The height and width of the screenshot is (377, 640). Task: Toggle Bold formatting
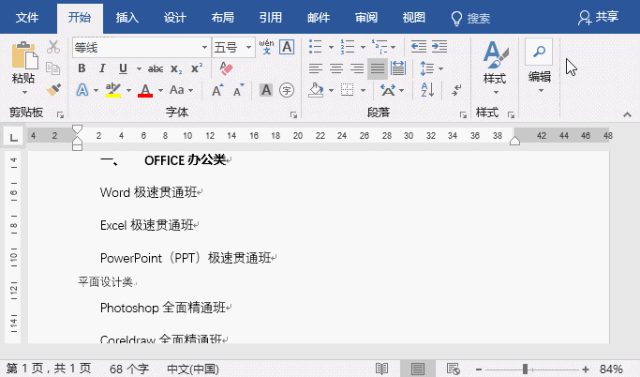82,69
